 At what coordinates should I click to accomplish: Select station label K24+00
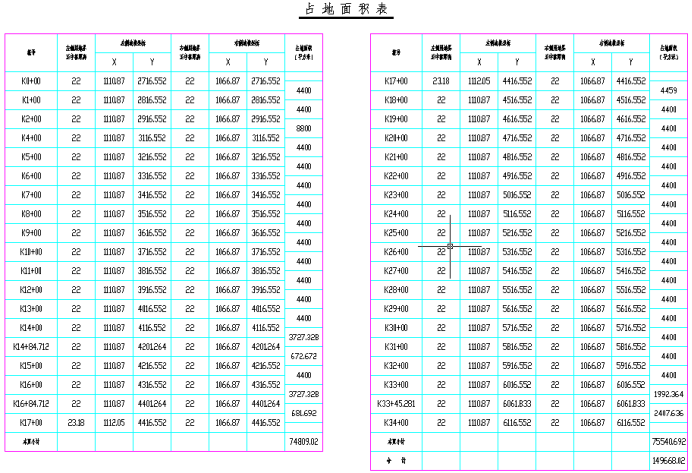click(396, 214)
